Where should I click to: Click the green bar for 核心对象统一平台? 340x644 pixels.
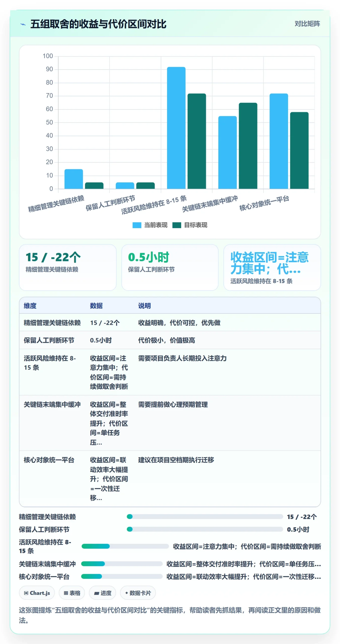pyautogui.click(x=299, y=150)
